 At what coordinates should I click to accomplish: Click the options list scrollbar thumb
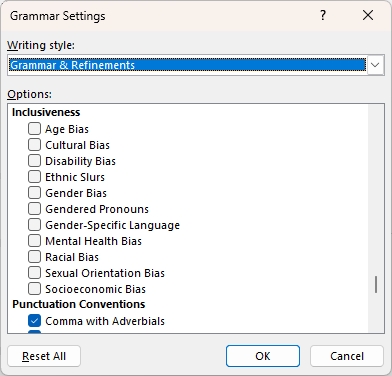[x=376, y=285]
